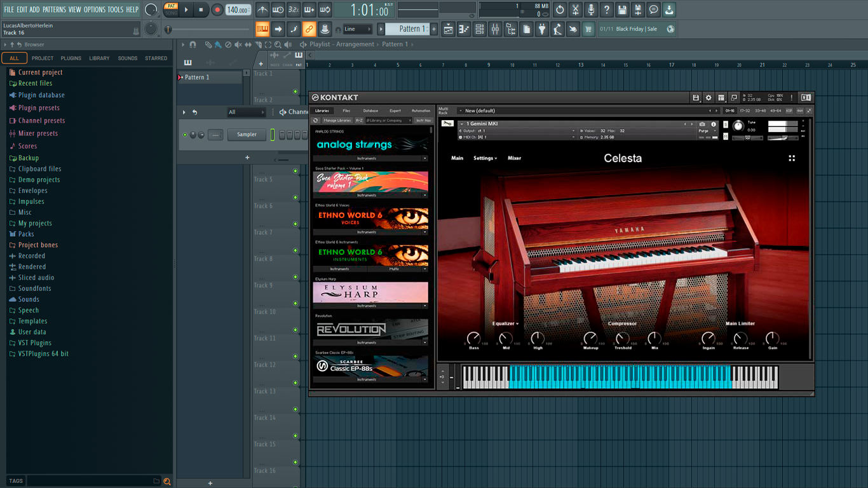Screen dimensions: 868x488
Task: Click the Makeup compressor knob
Action: (590, 338)
